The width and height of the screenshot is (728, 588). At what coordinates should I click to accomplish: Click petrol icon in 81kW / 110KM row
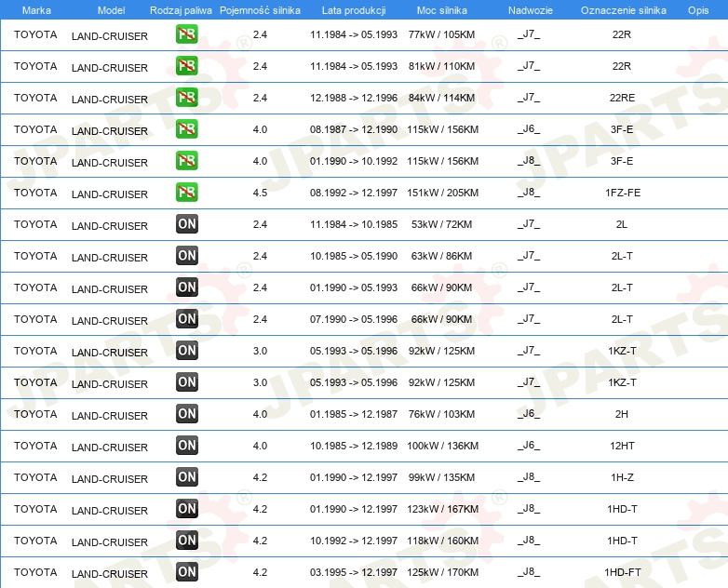186,66
